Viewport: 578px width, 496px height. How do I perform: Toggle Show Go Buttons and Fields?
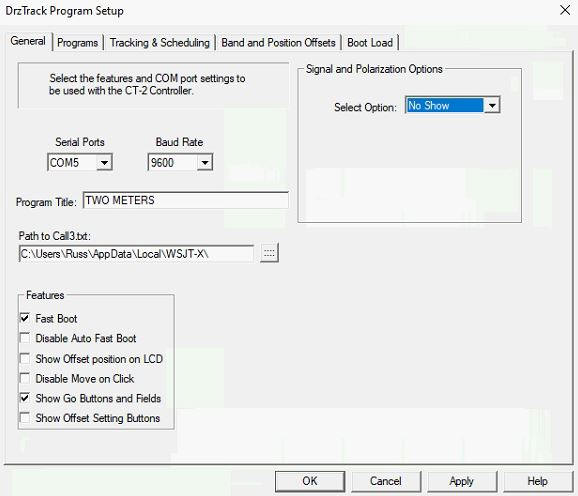pyautogui.click(x=25, y=398)
